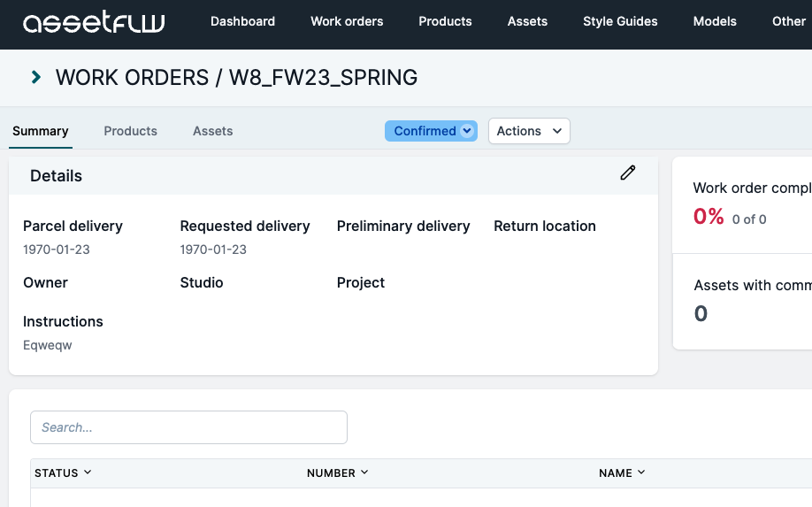
Task: Click the WORK ORDERS breadcrumb title
Action: (x=132, y=77)
